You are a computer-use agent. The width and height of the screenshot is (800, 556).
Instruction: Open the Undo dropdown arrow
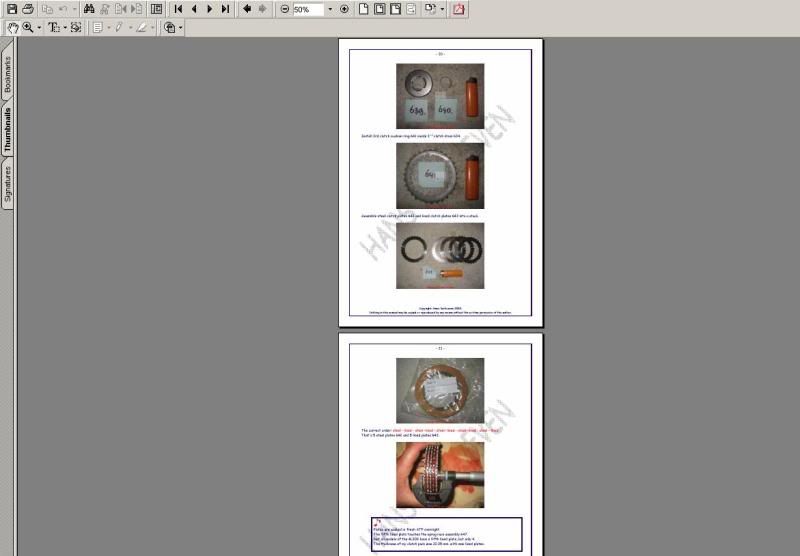74,9
